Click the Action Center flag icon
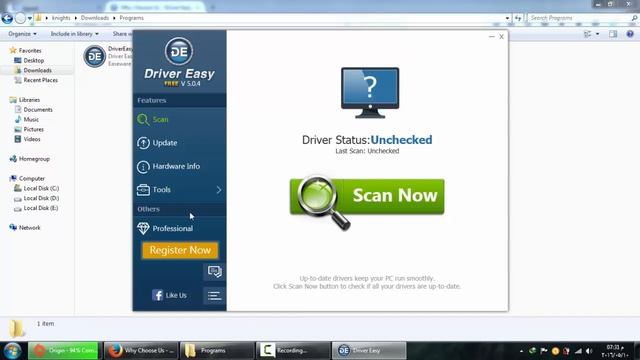The image size is (640, 360). click(544, 351)
